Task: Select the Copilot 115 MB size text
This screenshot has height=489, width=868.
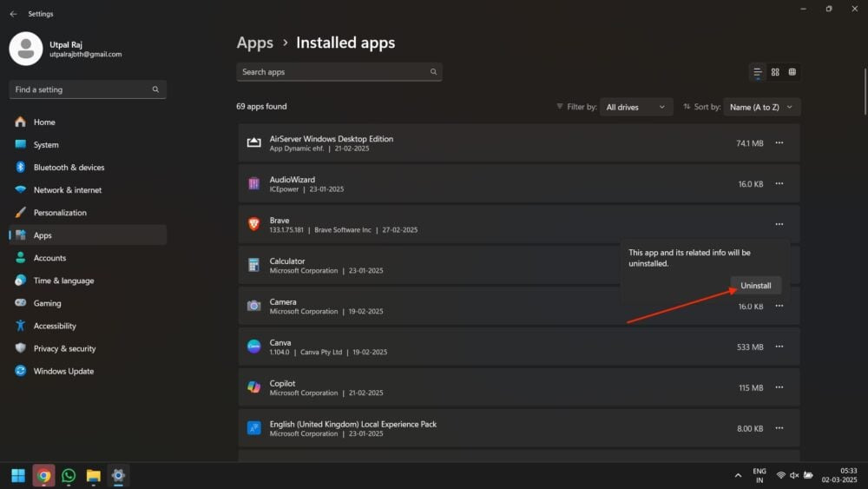Action: point(751,387)
